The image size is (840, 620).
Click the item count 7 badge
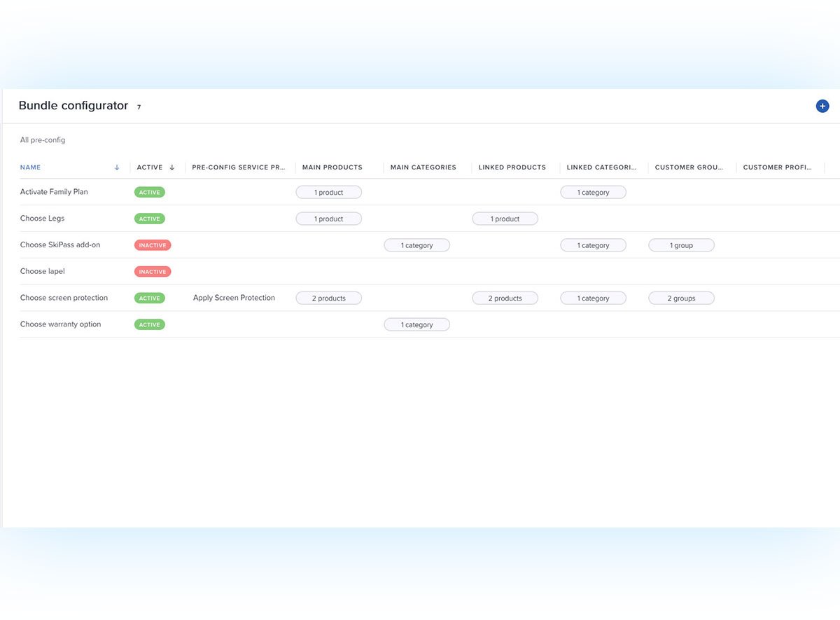tap(139, 107)
